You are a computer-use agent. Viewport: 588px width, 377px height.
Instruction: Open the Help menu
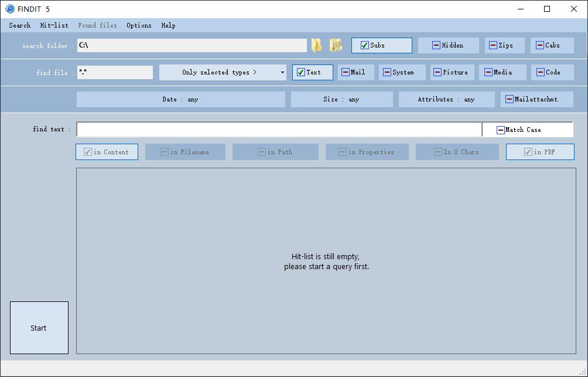[x=168, y=26]
